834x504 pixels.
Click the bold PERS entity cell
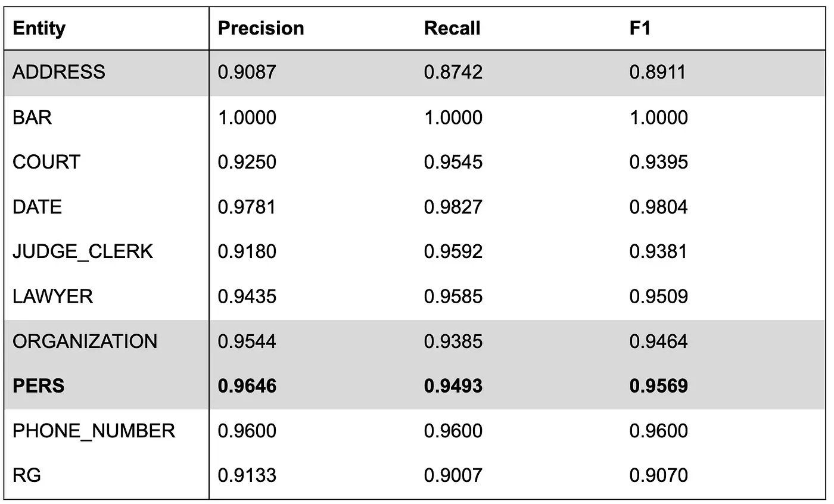click(39, 386)
